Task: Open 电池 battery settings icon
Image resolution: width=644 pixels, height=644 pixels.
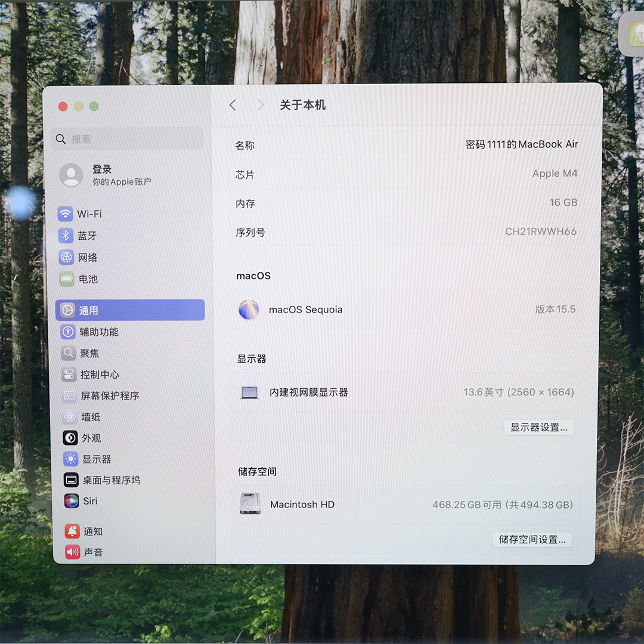Action: click(x=67, y=279)
